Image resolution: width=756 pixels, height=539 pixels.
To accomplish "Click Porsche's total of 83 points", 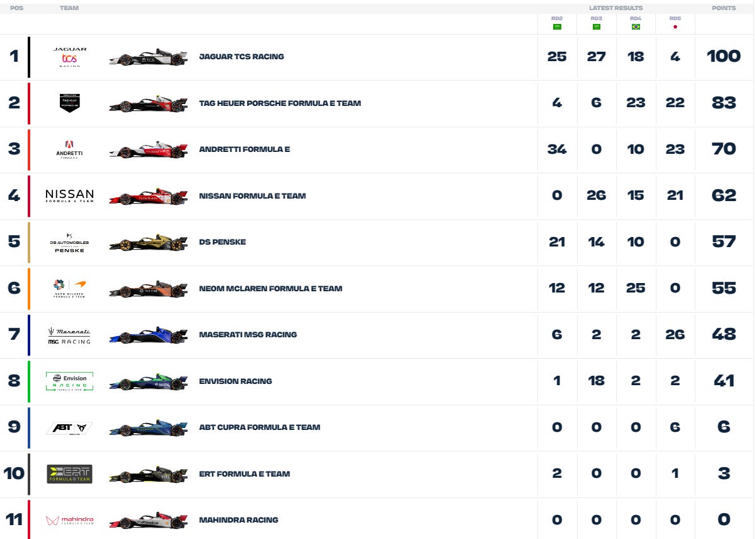I will coord(723,103).
